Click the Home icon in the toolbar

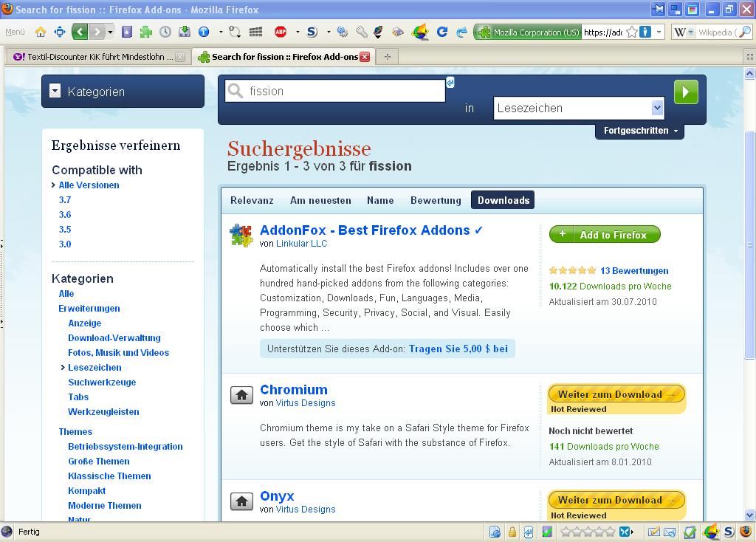pyautogui.click(x=41, y=32)
